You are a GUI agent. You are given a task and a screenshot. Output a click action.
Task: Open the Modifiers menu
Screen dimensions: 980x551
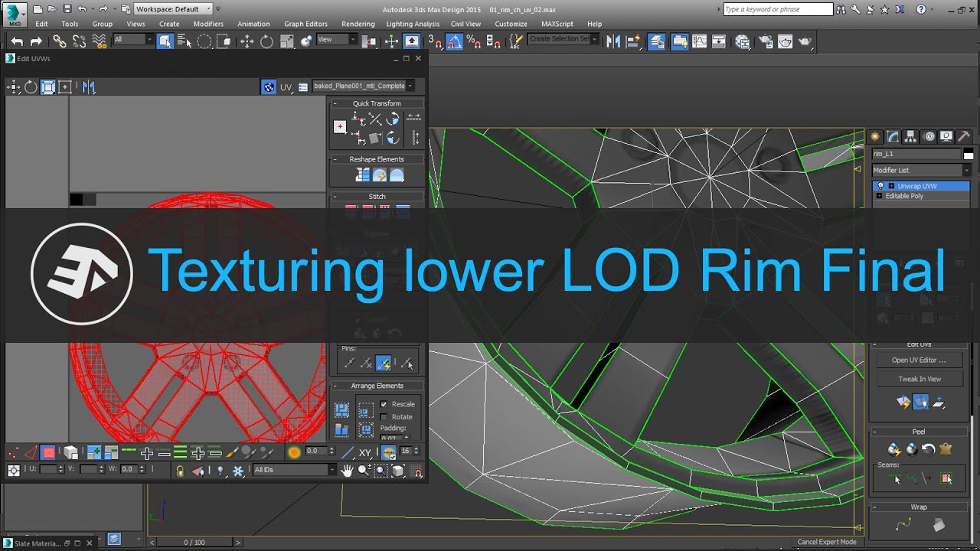[x=208, y=24]
